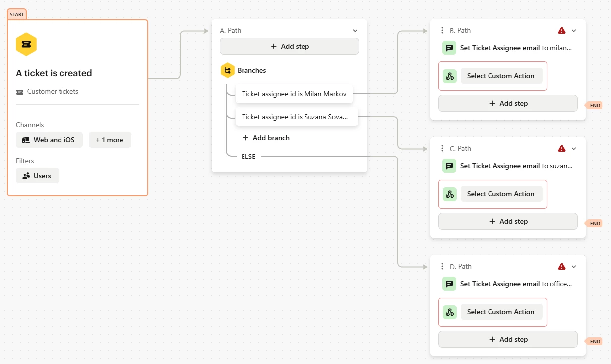
Task: Collapse B. Path using its chevron
Action: point(574,31)
